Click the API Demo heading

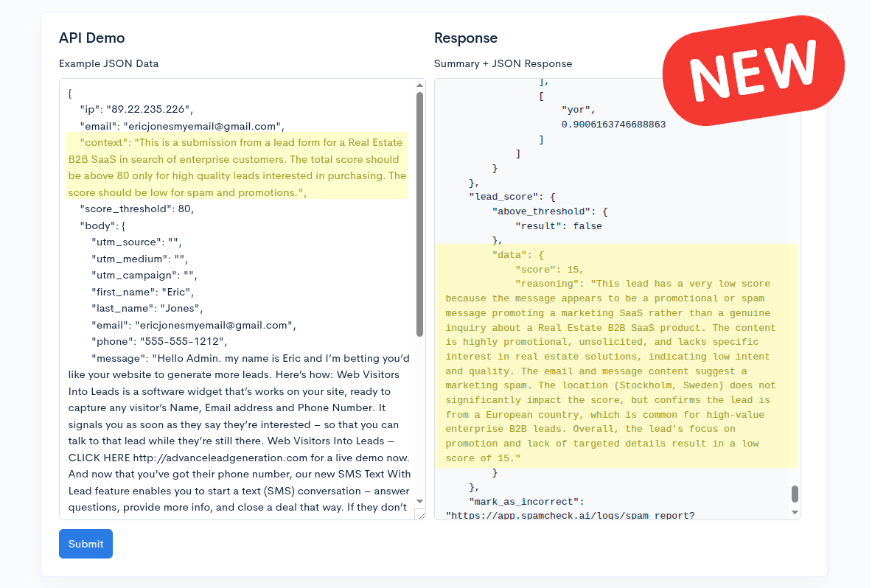click(91, 38)
